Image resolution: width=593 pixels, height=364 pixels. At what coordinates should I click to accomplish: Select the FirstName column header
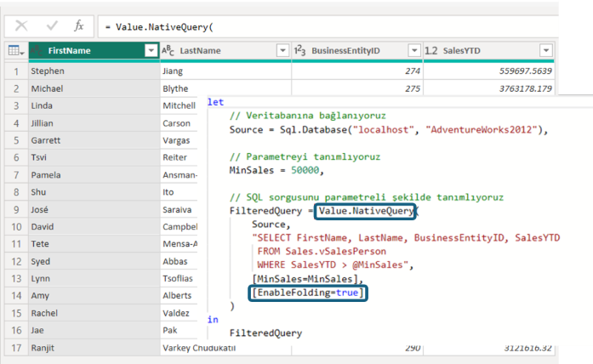pos(94,51)
